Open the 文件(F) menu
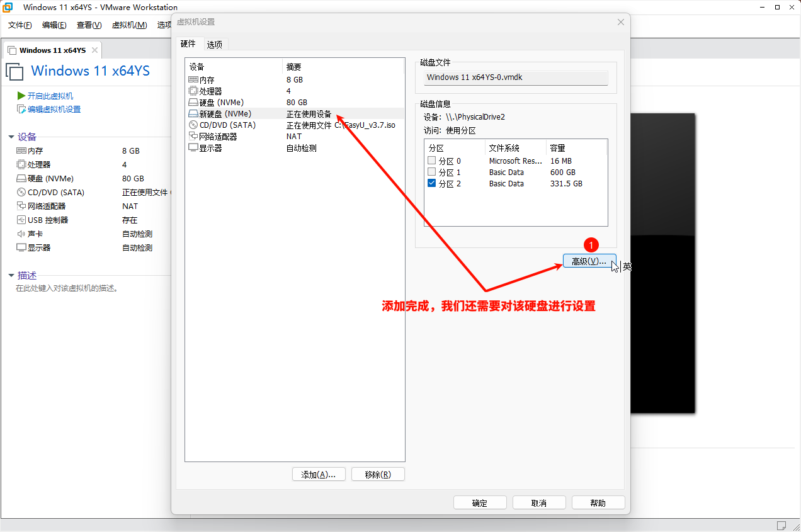 pyautogui.click(x=20, y=25)
